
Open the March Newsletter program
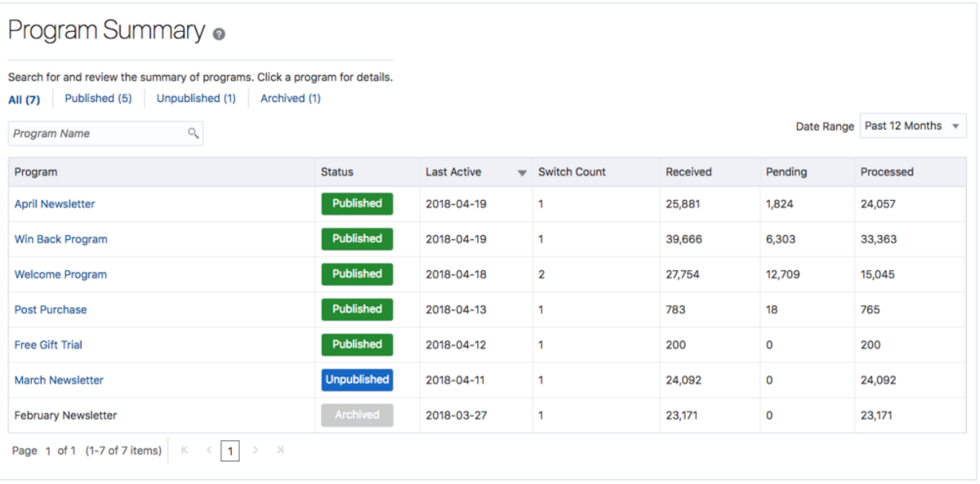tap(59, 380)
